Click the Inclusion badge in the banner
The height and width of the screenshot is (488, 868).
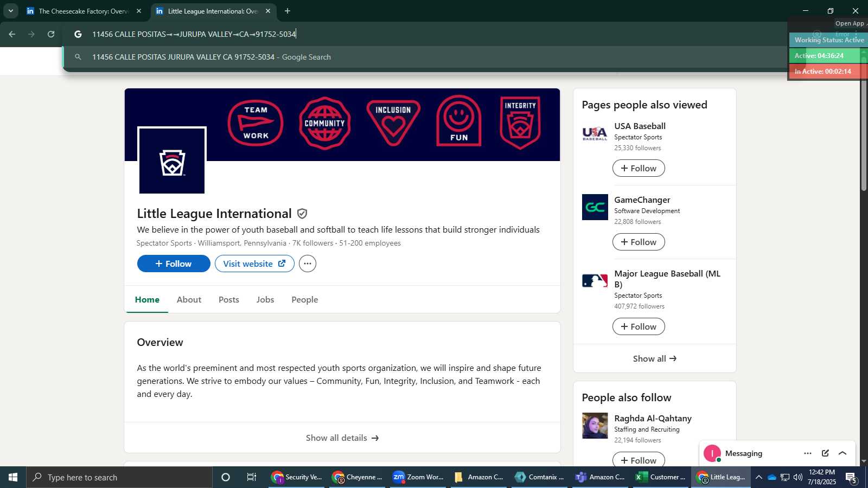(393, 123)
